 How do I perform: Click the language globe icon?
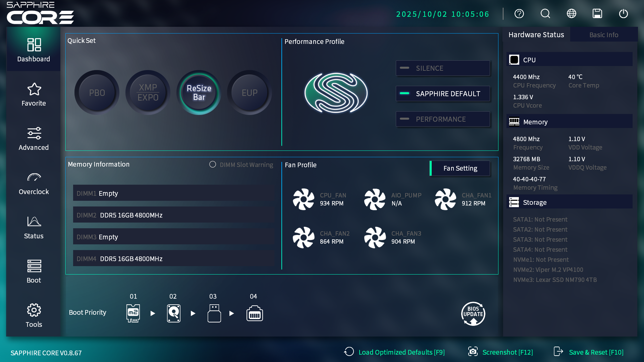pos(571,14)
